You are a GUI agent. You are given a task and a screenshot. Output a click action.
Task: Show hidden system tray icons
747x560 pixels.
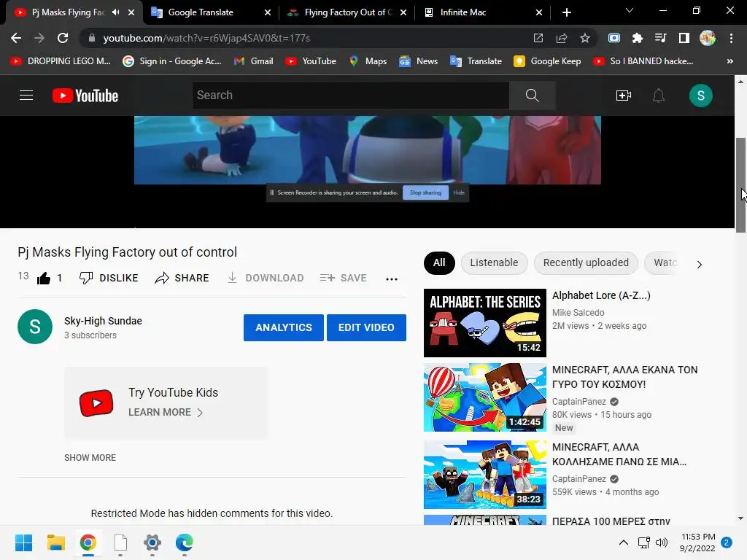click(x=623, y=542)
